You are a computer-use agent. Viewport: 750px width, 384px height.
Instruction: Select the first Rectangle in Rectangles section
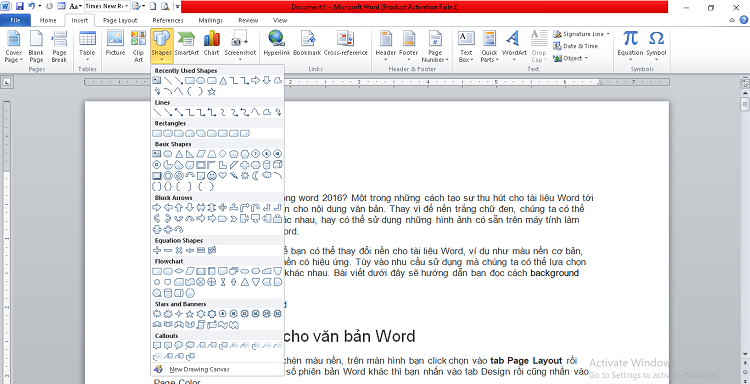coord(156,133)
